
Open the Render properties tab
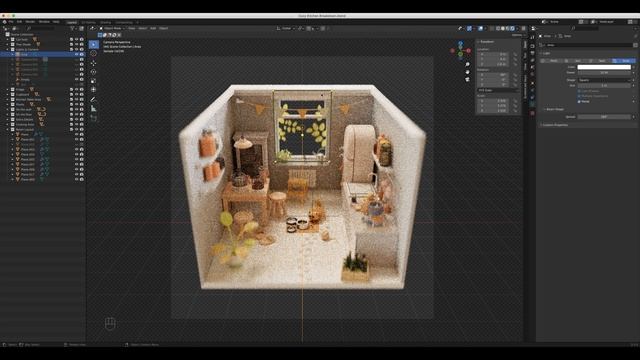coord(532,46)
